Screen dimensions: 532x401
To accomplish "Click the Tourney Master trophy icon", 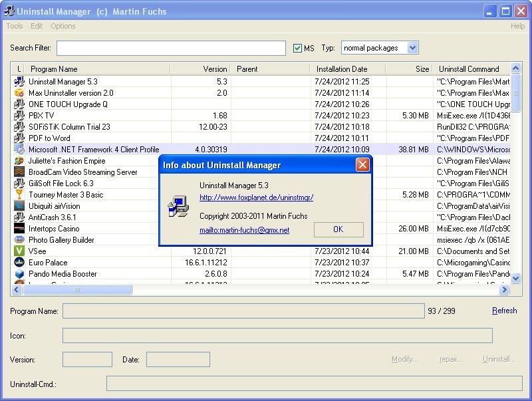I will click(19, 195).
